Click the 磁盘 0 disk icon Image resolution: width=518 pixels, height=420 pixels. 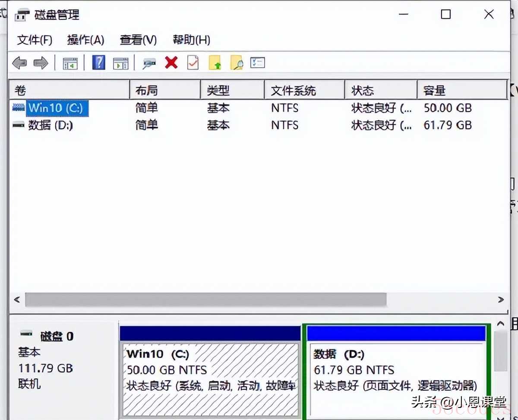(26, 334)
